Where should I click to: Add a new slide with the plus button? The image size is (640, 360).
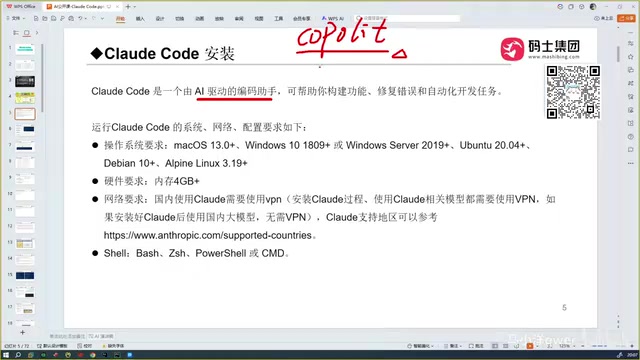22,333
